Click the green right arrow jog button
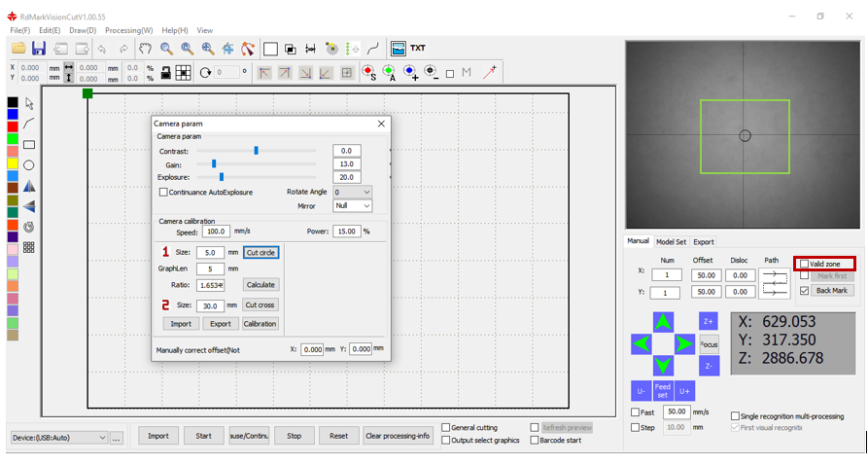868x465 pixels. coord(684,343)
